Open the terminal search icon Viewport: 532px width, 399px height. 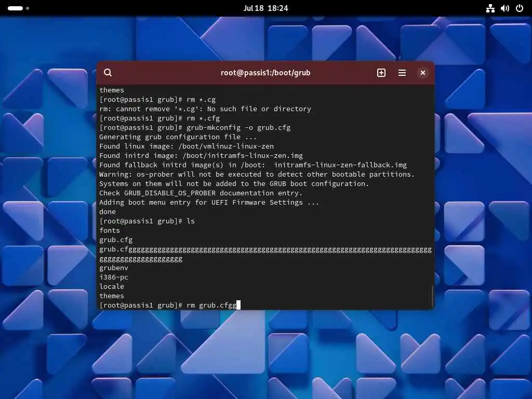108,73
